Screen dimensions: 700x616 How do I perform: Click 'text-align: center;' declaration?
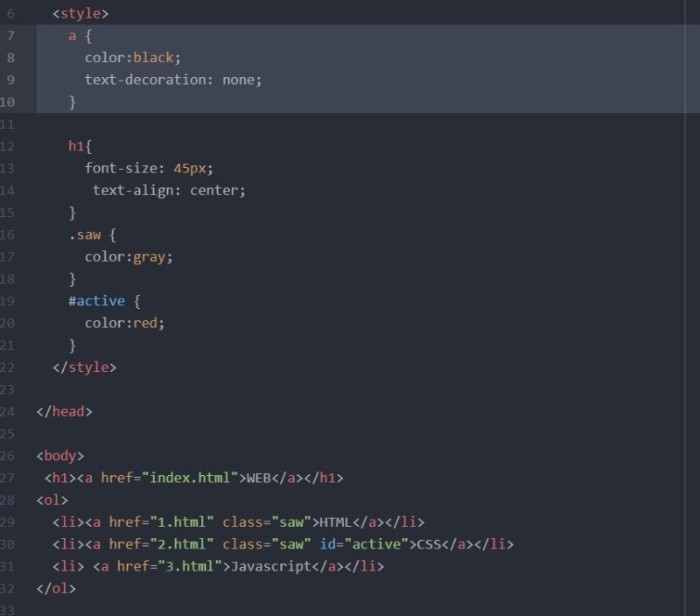click(169, 191)
